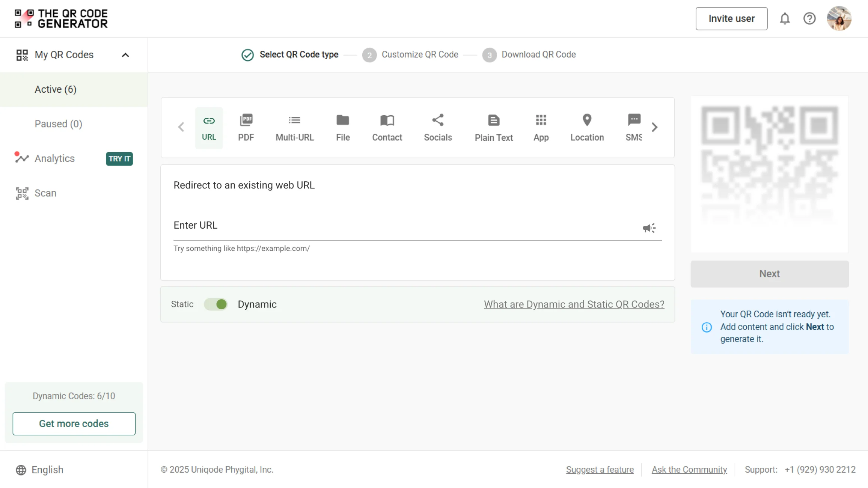Click the Enter URL input field

[405, 226]
